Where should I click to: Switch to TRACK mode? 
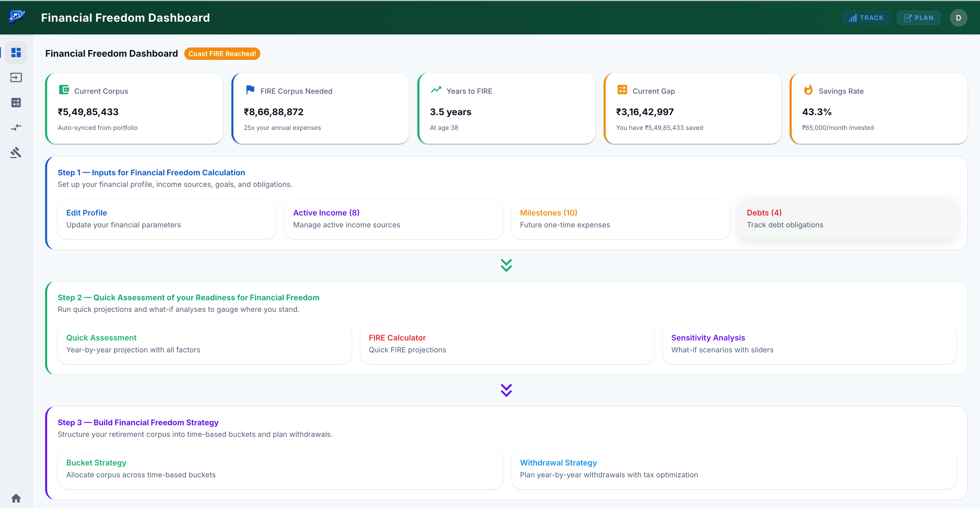866,18
